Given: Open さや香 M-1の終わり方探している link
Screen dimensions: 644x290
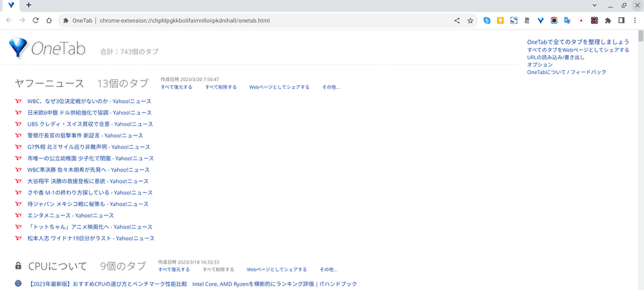Looking at the screenshot, I should (x=90, y=193).
